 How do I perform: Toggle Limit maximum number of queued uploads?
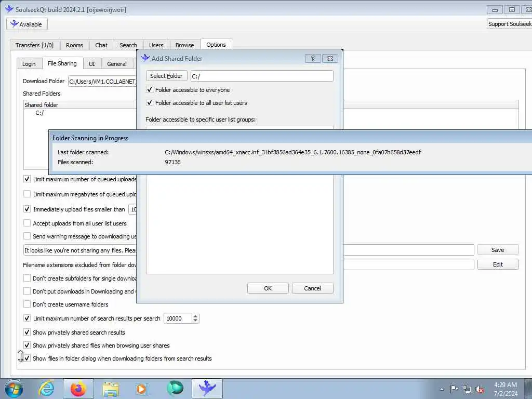click(27, 179)
